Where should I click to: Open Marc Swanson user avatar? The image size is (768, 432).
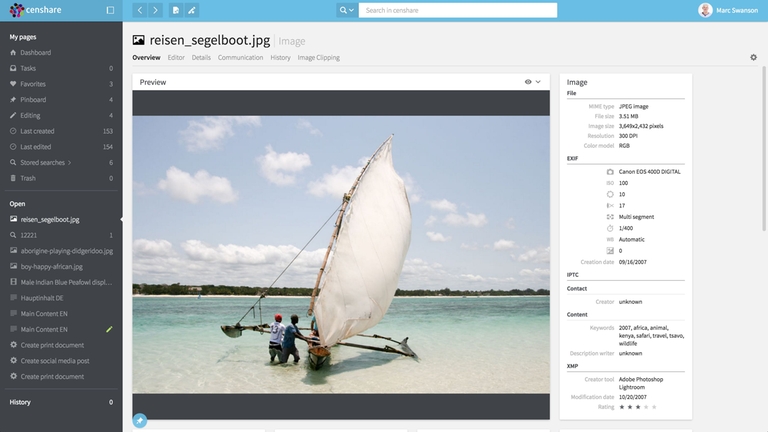706,10
